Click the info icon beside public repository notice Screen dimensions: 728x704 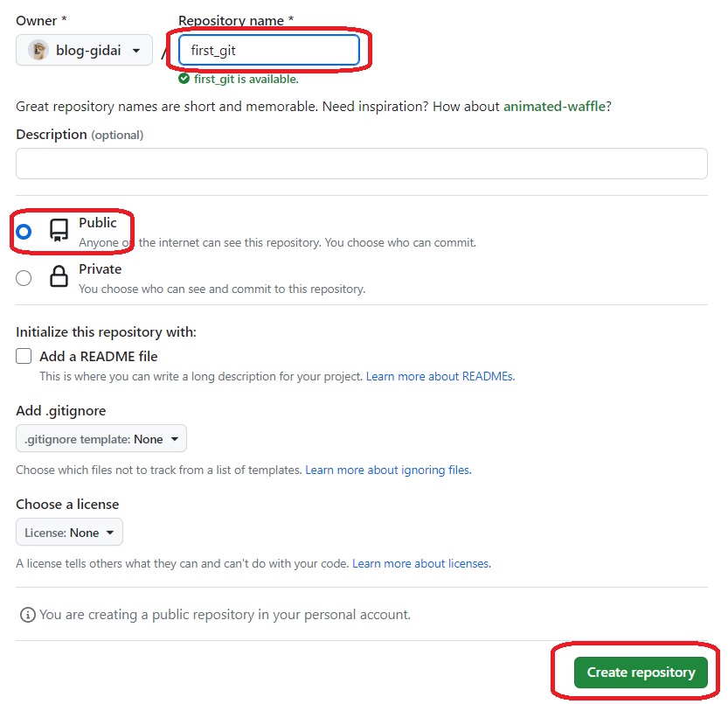point(27,615)
